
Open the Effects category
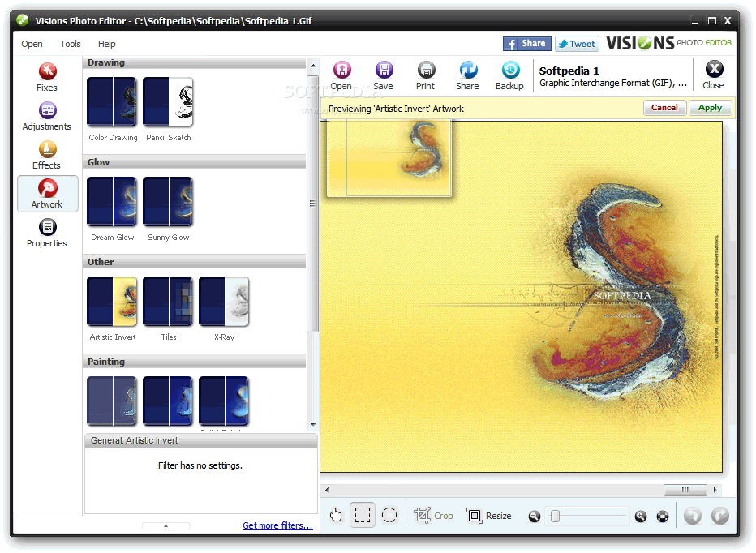point(47,155)
